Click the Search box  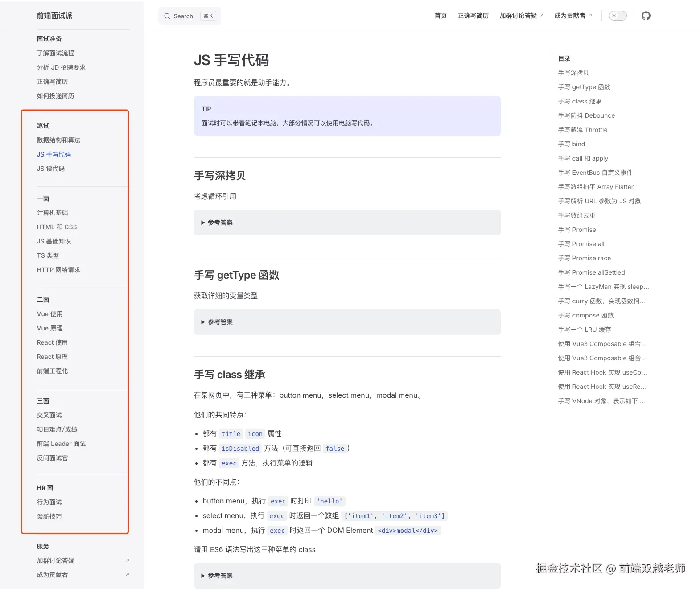(189, 16)
